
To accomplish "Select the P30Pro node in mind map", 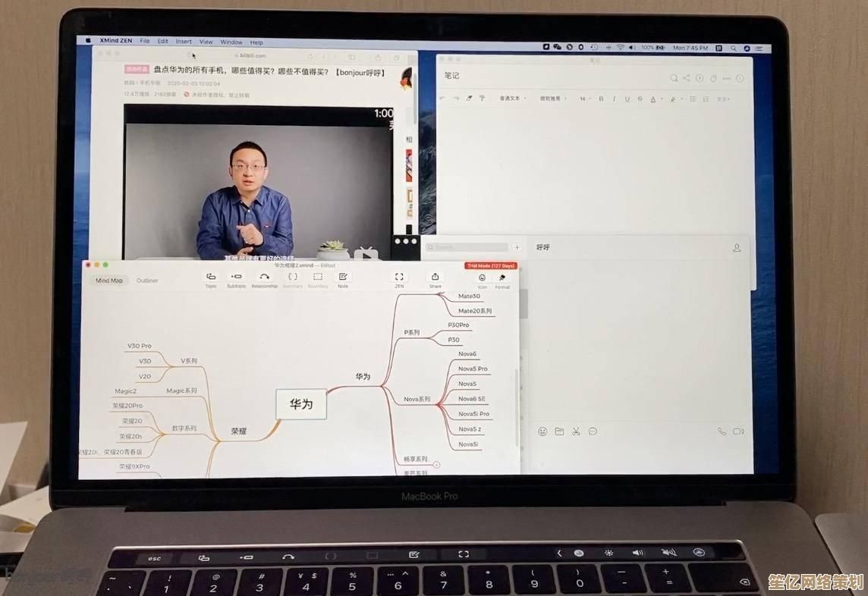I will tap(458, 325).
